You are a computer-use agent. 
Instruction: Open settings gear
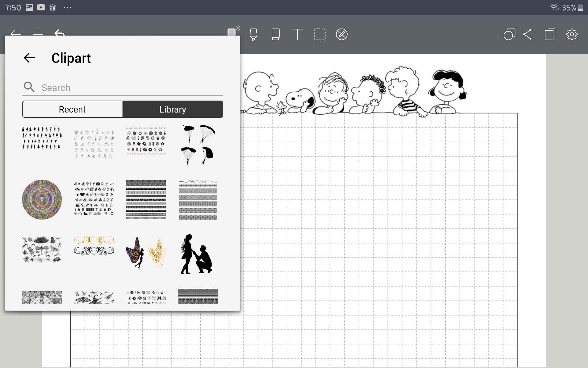[x=572, y=34]
